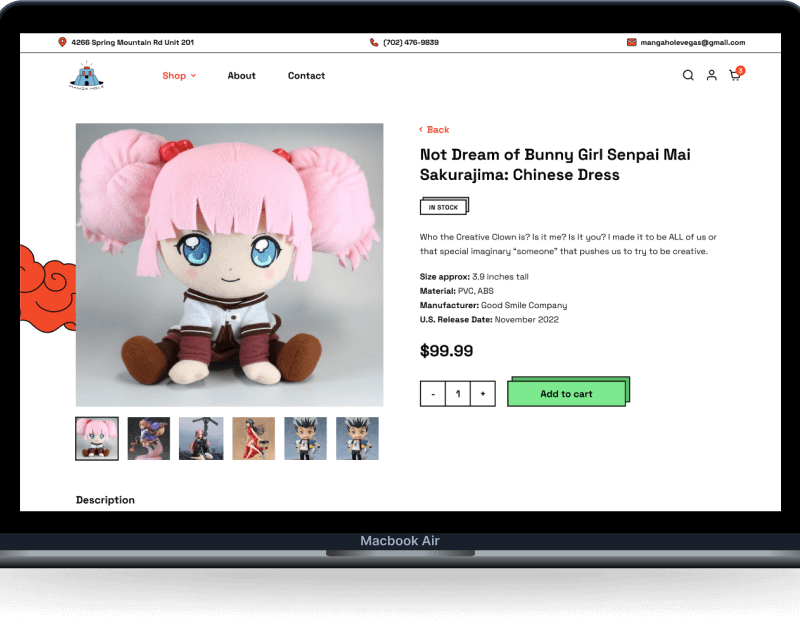Image resolution: width=800 pixels, height=624 pixels.
Task: Click the $99.99 price
Action: [446, 351]
